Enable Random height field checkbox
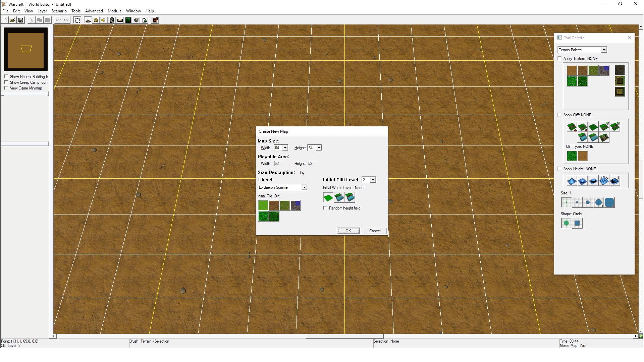Image resolution: width=644 pixels, height=362 pixels. coord(325,208)
